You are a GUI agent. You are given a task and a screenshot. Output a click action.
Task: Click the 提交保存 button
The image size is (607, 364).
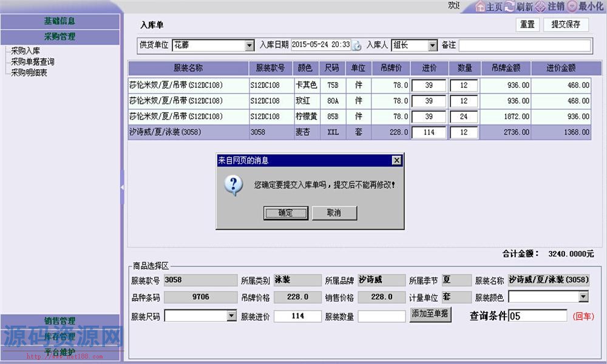click(566, 25)
